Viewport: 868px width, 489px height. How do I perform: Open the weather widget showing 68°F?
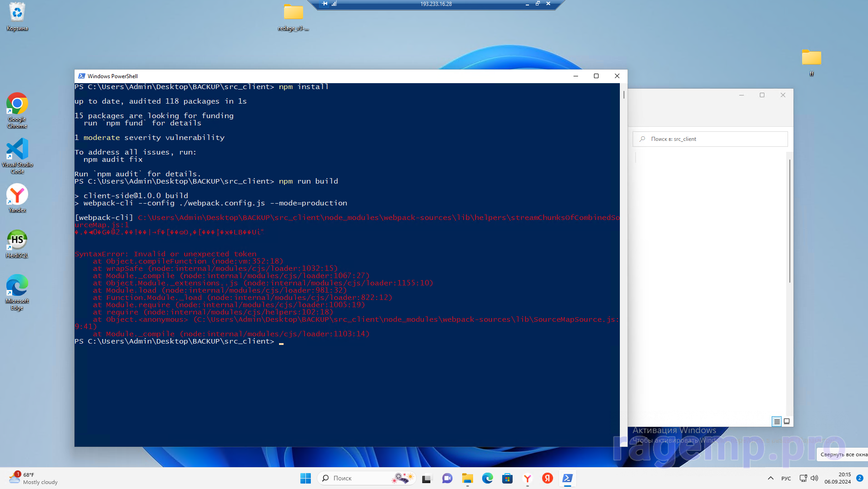tap(34, 478)
